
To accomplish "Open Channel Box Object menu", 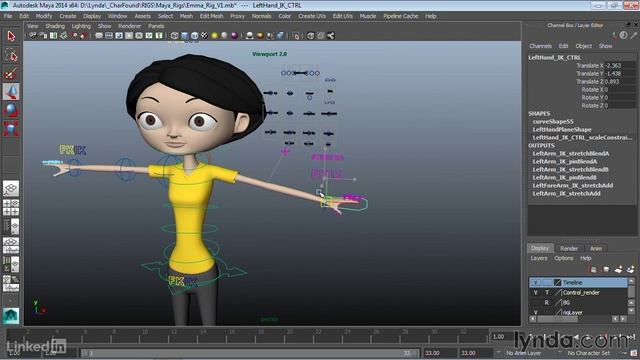I will pos(583,46).
